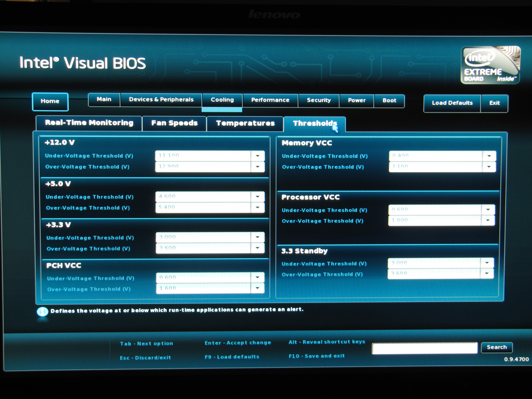
Task: Switch to the Performance tab
Action: [x=270, y=100]
